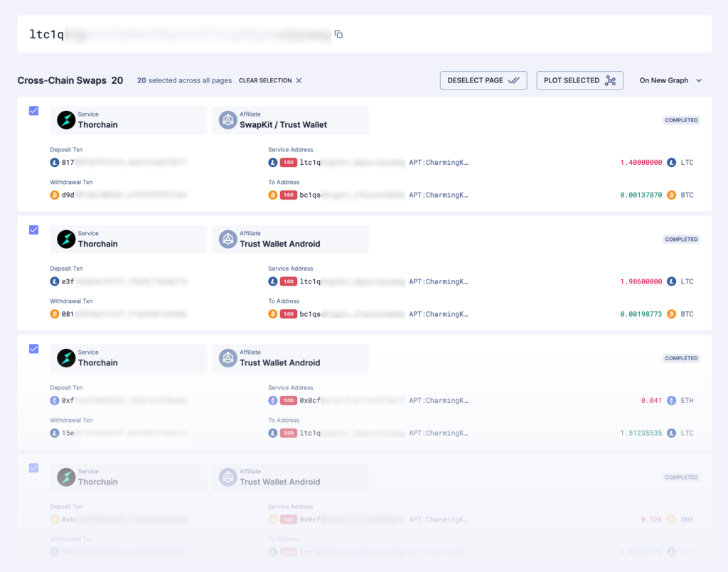Screen dimensions: 728x572
Task: Open withdrawal transaction starting with 15e
Action: click(x=124, y=433)
